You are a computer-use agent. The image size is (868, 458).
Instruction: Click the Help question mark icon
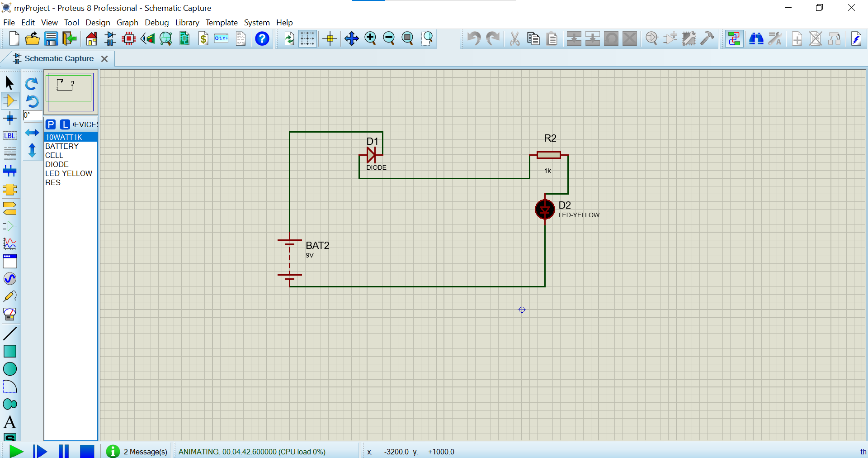tap(262, 39)
